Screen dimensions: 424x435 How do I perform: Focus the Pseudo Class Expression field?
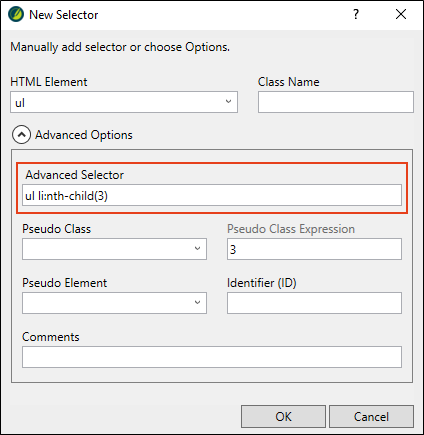pyautogui.click(x=314, y=249)
